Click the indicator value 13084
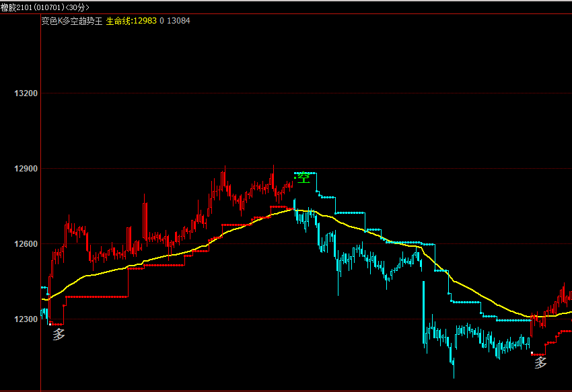572x392 pixels. point(178,21)
